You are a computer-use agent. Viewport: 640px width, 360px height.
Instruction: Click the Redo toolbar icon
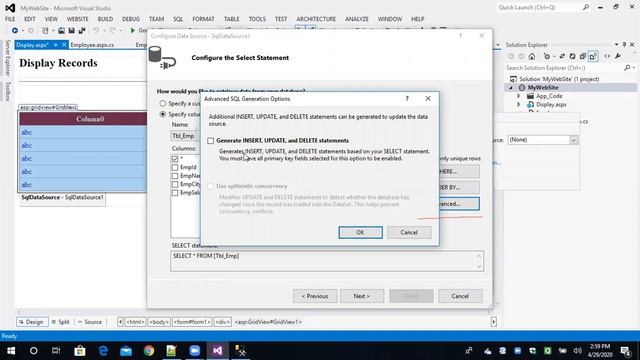(112, 31)
